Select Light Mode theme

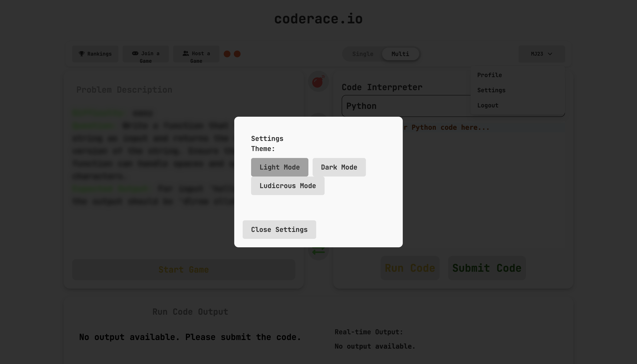[280, 167]
